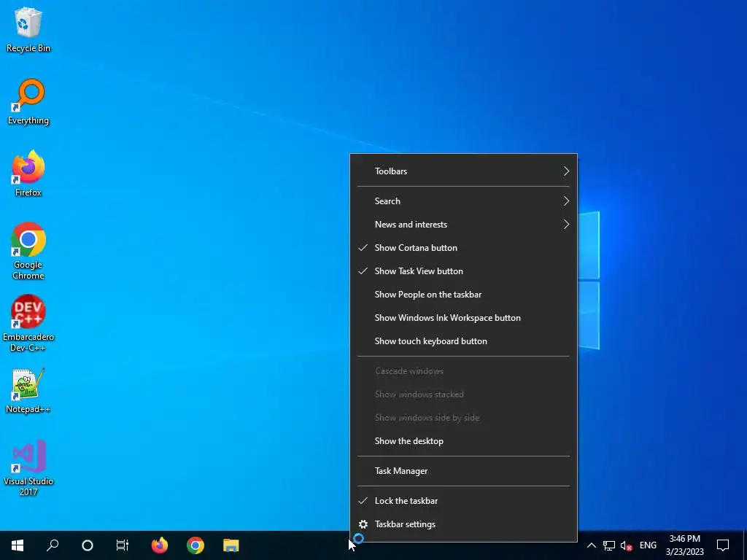Open File Explorer from the taskbar

[x=231, y=545]
